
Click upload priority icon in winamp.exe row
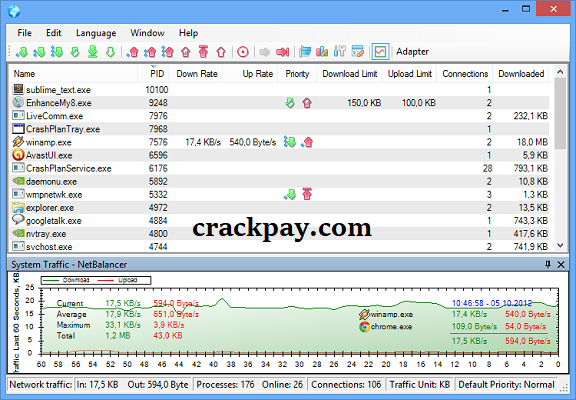(307, 142)
